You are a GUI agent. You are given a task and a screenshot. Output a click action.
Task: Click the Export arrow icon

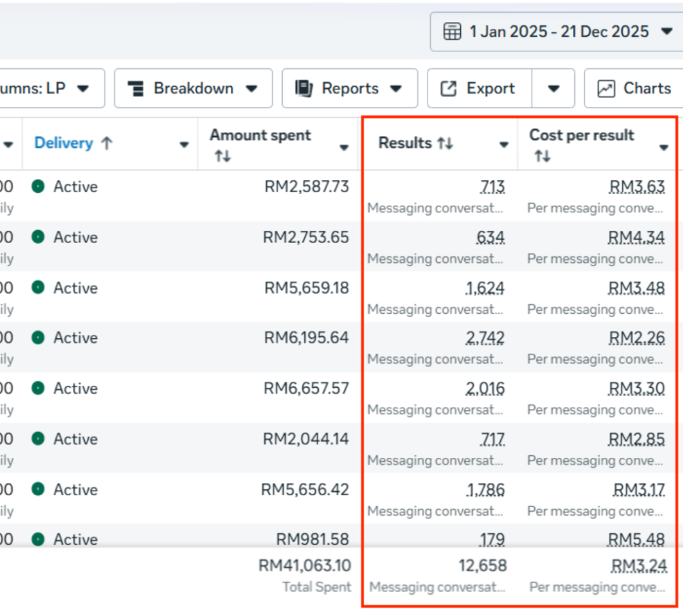coord(449,89)
